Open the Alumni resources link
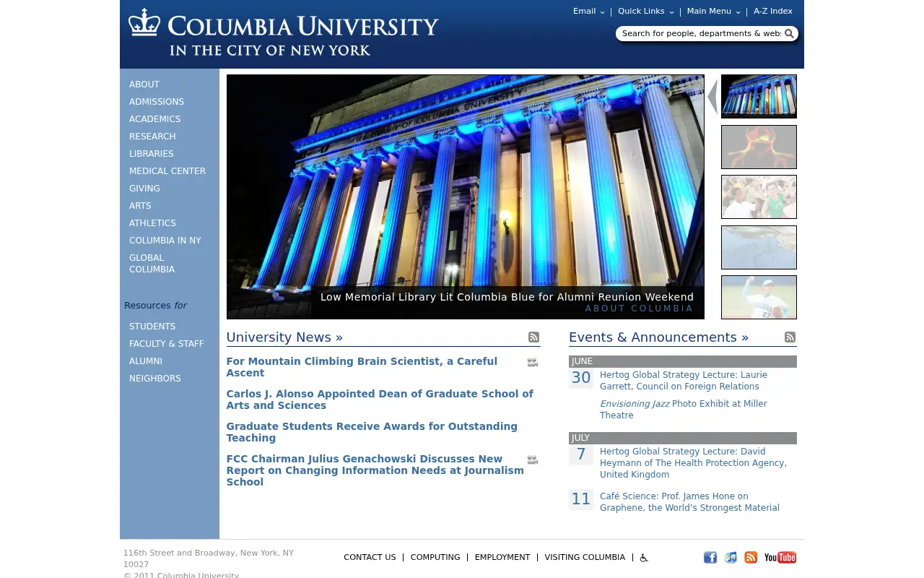Screen dimensions: 924x578 point(146,361)
